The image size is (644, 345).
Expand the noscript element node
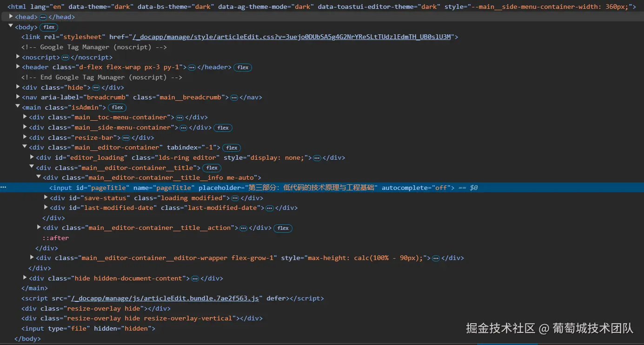18,57
